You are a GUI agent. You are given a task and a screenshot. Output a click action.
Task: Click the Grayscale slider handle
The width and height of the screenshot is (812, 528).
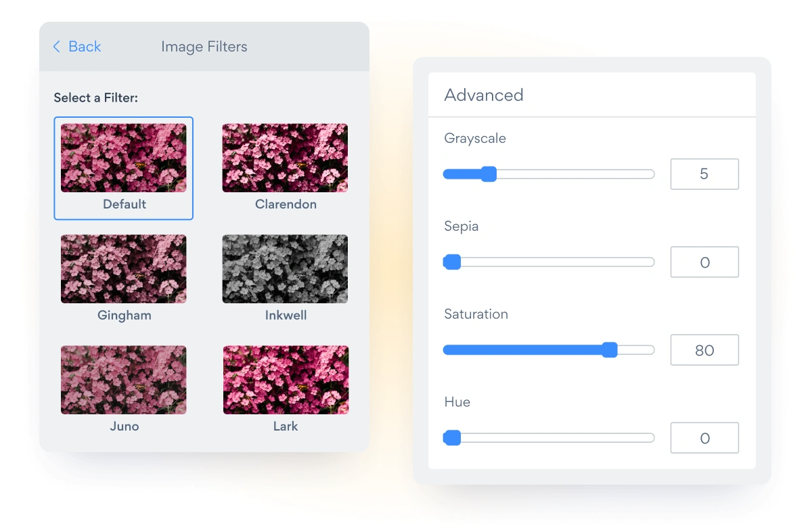(489, 174)
